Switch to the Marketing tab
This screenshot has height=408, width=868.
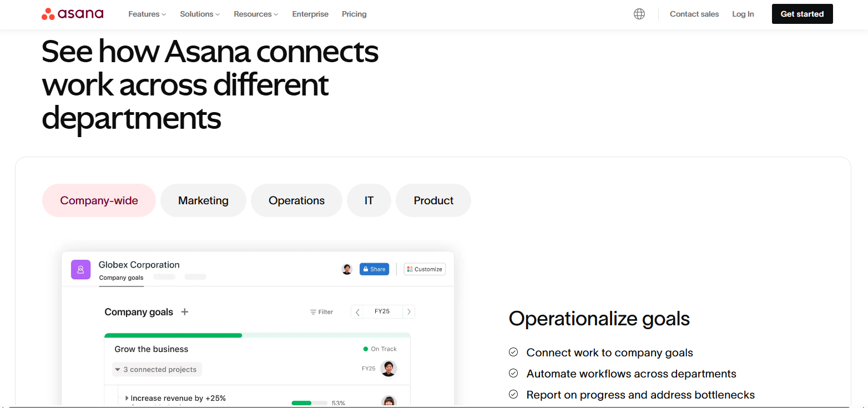[x=203, y=200]
